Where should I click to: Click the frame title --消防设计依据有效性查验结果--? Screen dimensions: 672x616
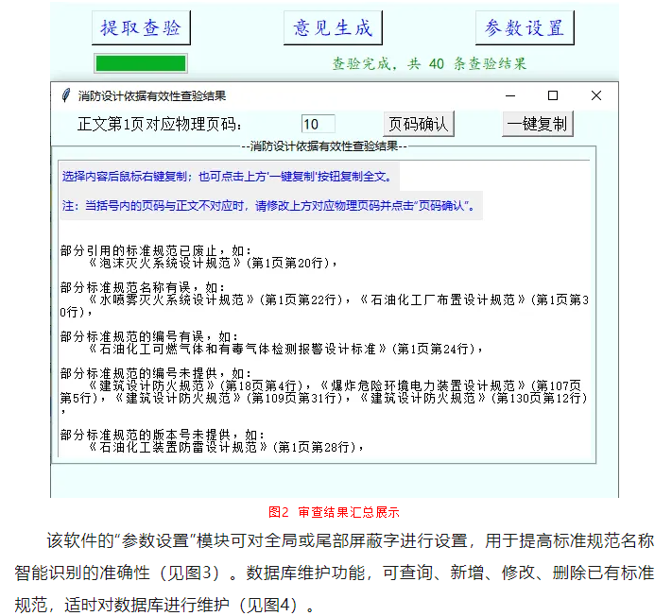tap(324, 146)
